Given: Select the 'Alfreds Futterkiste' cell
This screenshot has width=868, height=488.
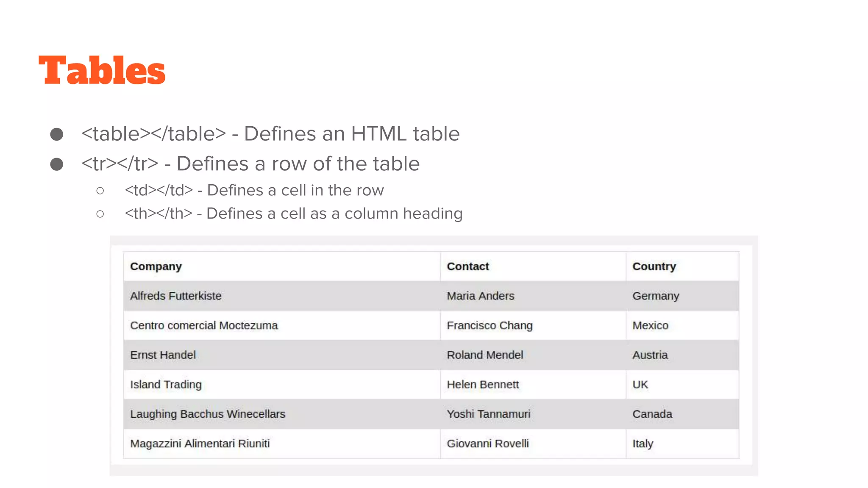Looking at the screenshot, I should (x=282, y=296).
